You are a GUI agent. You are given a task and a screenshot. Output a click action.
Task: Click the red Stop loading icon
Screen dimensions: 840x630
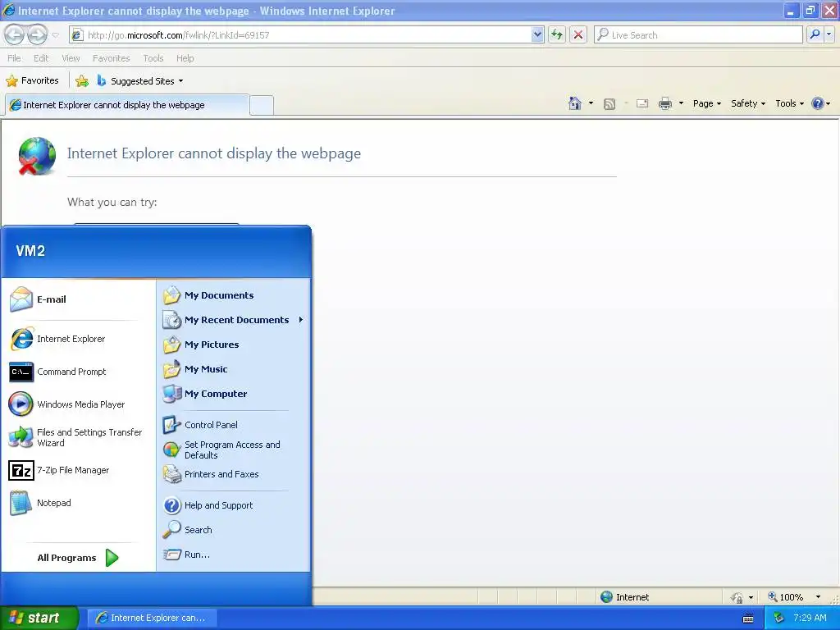(x=578, y=34)
